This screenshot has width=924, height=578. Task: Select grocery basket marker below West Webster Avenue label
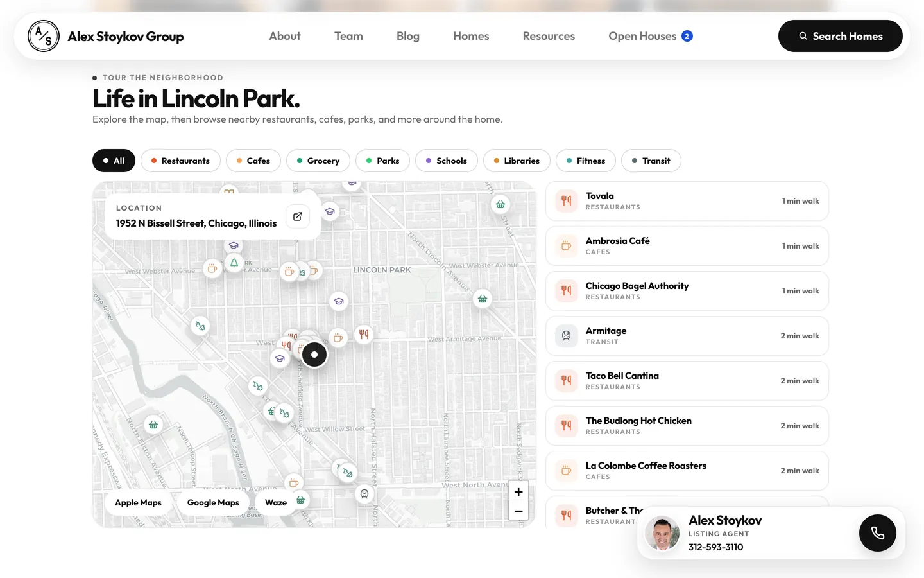pos(483,299)
